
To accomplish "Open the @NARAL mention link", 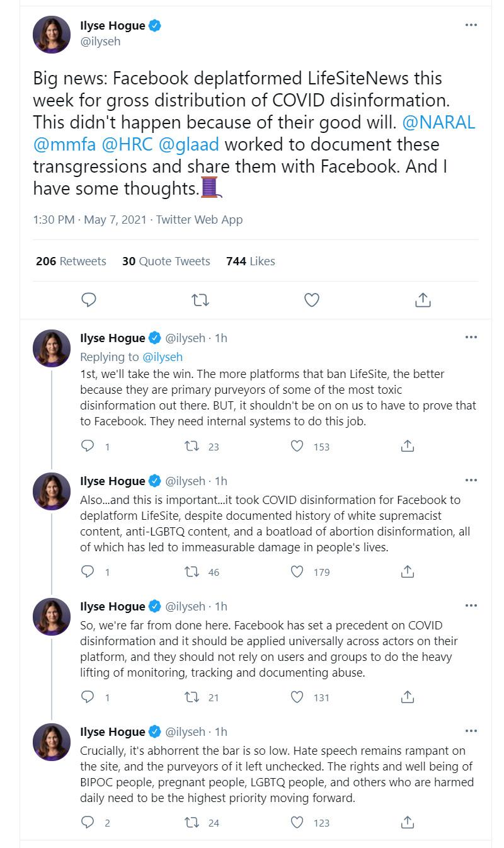I will [x=438, y=122].
